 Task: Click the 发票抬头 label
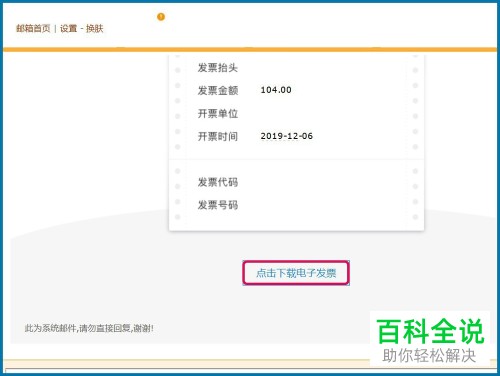point(218,68)
